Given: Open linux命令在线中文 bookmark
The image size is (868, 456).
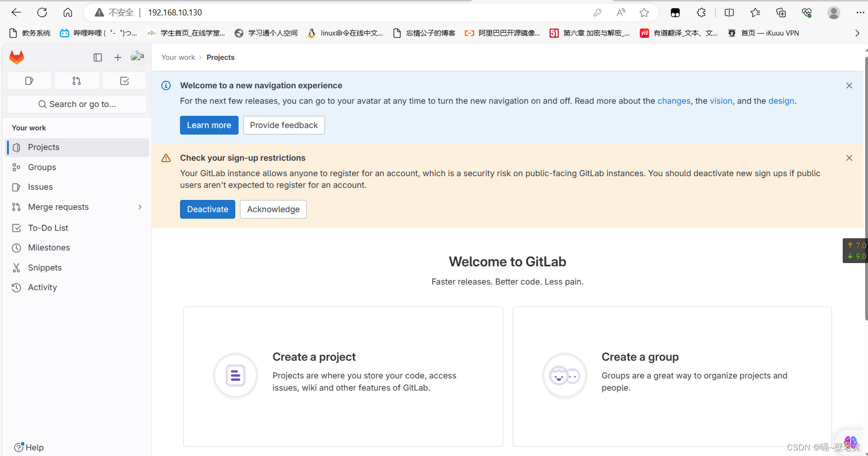Looking at the screenshot, I should coord(345,33).
